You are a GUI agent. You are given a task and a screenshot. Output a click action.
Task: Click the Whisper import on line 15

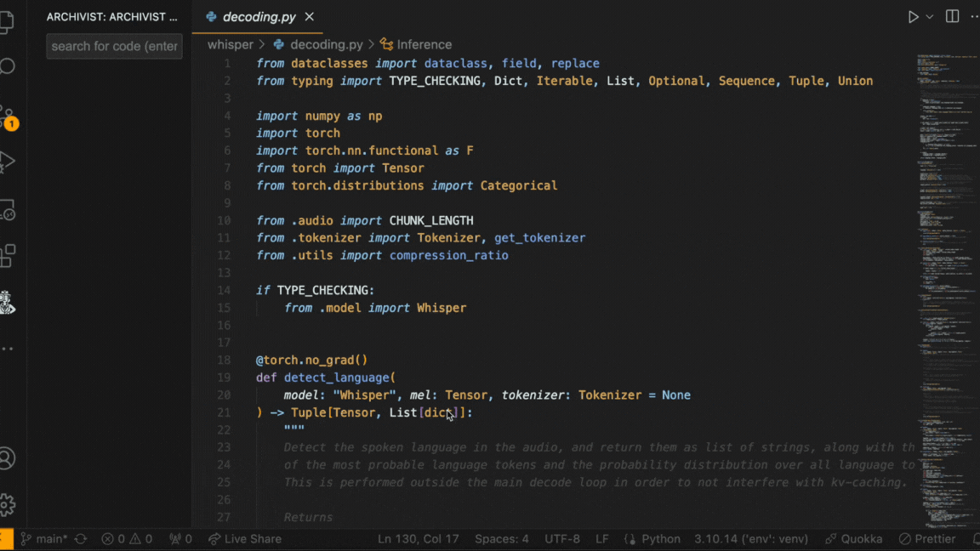(x=442, y=307)
